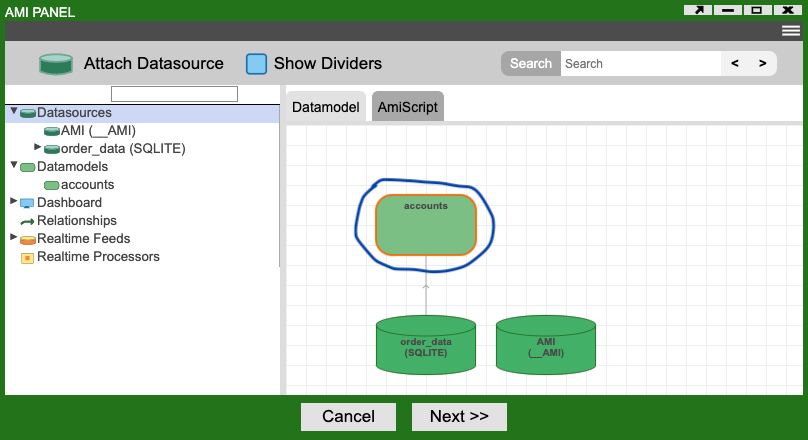The image size is (808, 440).
Task: Toggle the Show Dividers checkbox
Action: point(257,64)
